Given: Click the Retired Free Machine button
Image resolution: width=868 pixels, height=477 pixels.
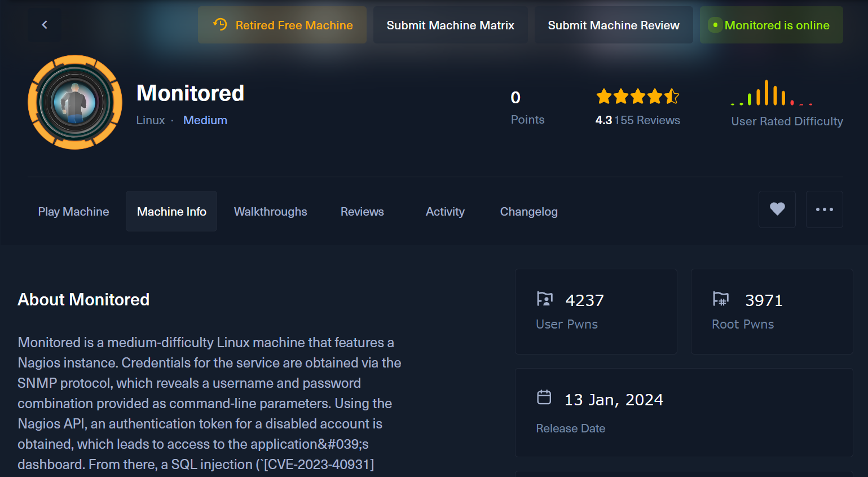Looking at the screenshot, I should pos(282,25).
